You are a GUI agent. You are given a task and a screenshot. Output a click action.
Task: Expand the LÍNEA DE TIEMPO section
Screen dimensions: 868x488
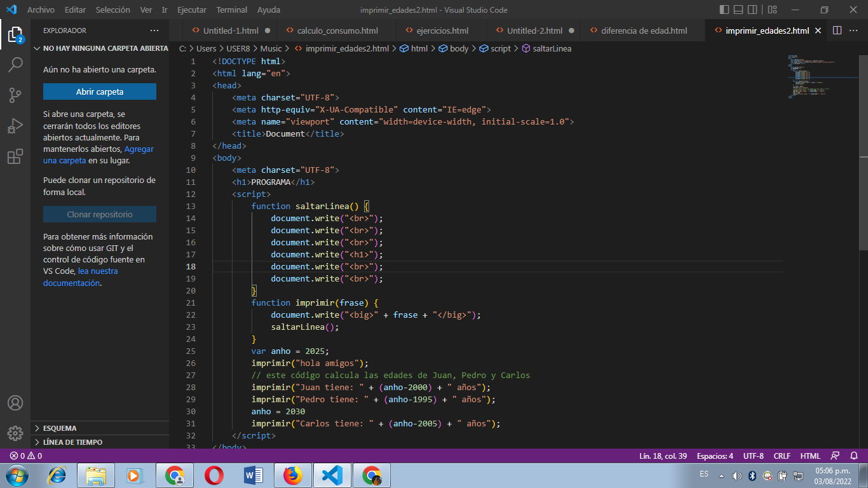coord(100,442)
